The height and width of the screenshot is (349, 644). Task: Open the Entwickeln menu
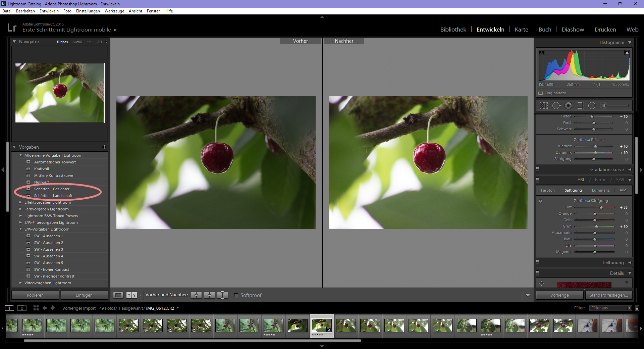coord(49,11)
